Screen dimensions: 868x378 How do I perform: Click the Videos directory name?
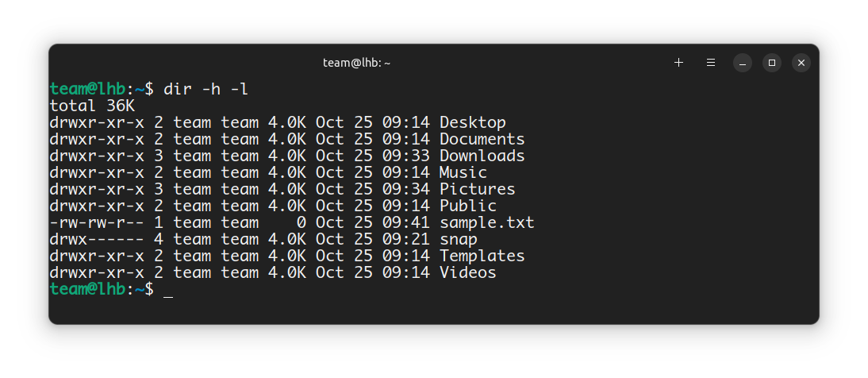(467, 272)
